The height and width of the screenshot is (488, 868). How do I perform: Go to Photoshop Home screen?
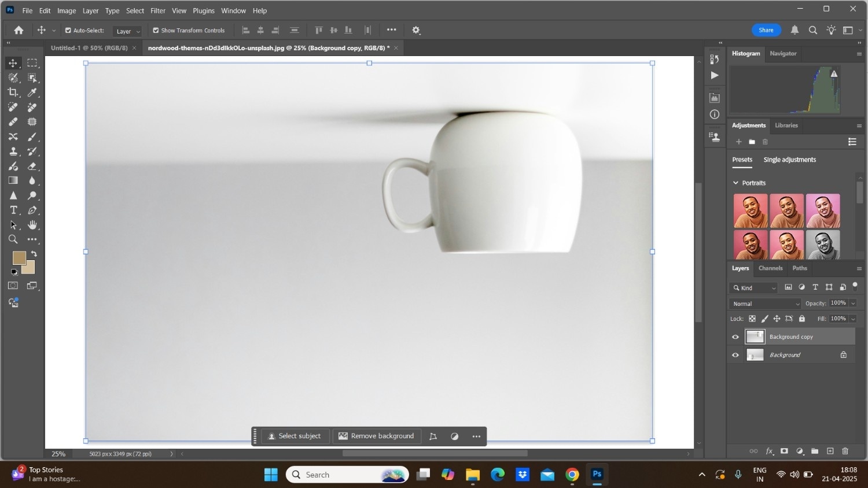(x=19, y=30)
